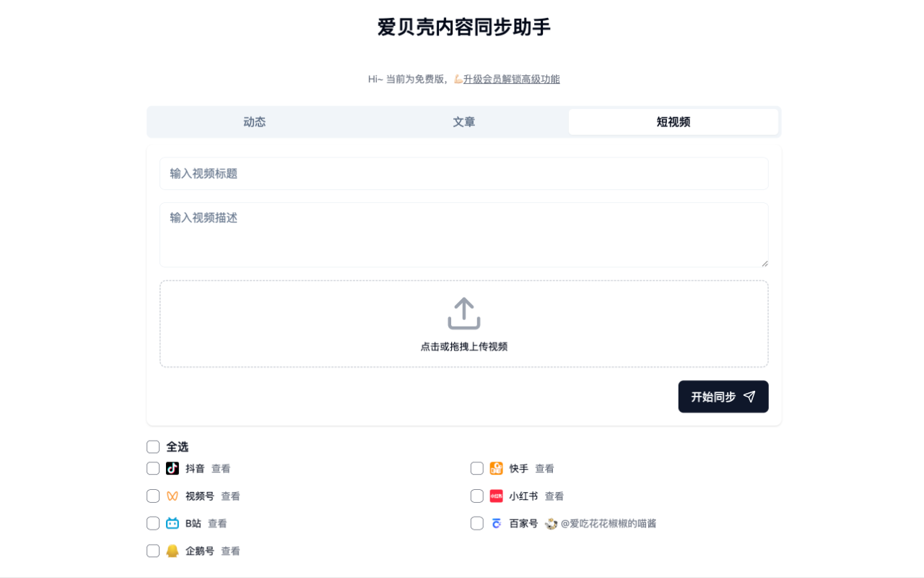The image size is (924, 578).
Task: Click the 输入视频标题 input field
Action: [x=463, y=173]
